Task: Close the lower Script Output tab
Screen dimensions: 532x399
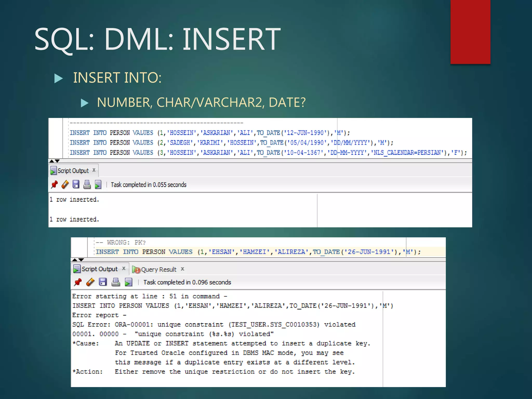Action: 124,268
